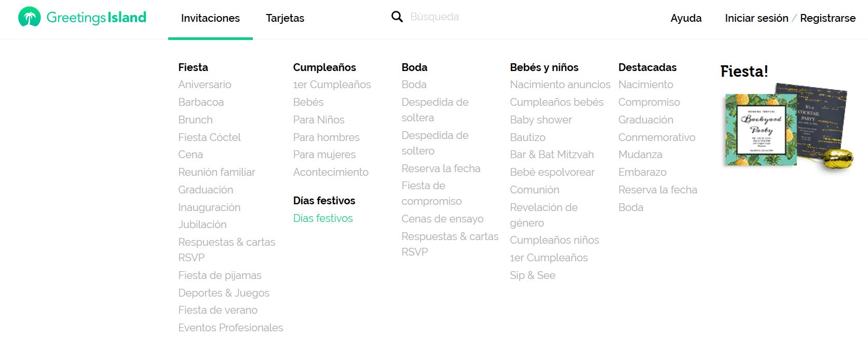
Task: Click the search magnifier icon
Action: click(x=397, y=17)
